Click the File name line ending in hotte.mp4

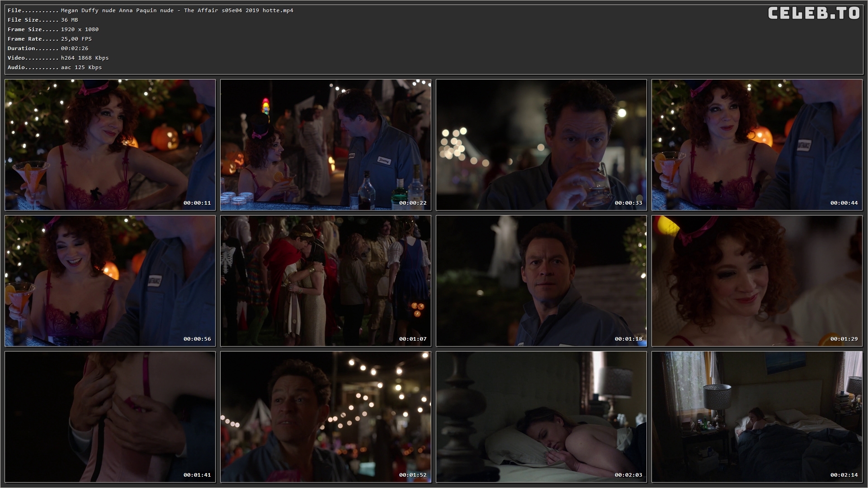pos(151,10)
